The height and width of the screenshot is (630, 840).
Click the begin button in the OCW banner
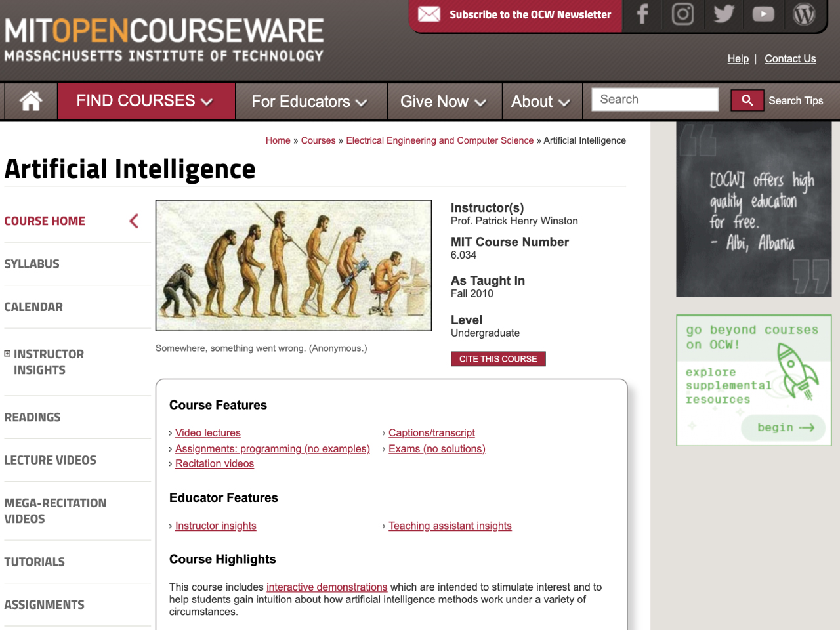(783, 427)
